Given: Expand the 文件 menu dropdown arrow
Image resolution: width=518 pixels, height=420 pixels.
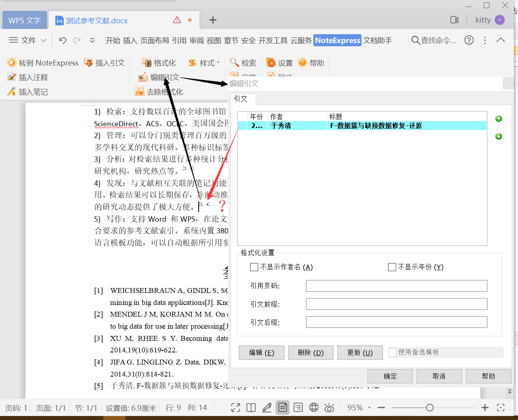Looking at the screenshot, I should 44,40.
